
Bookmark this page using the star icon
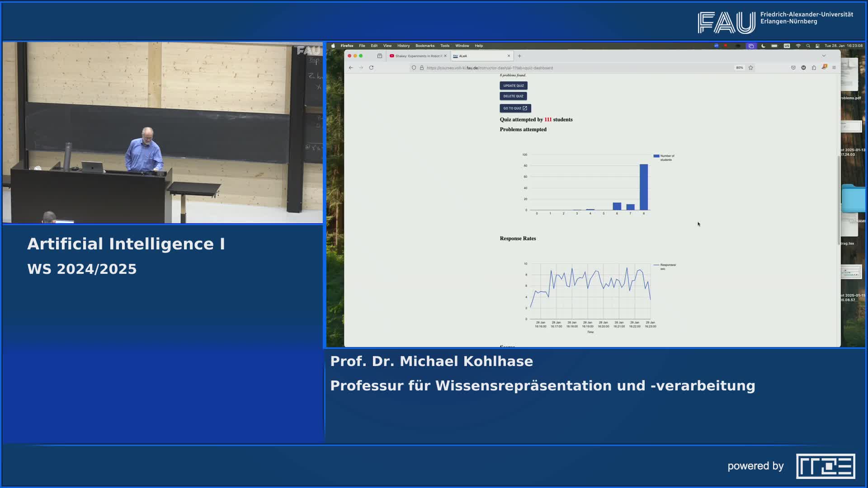750,68
